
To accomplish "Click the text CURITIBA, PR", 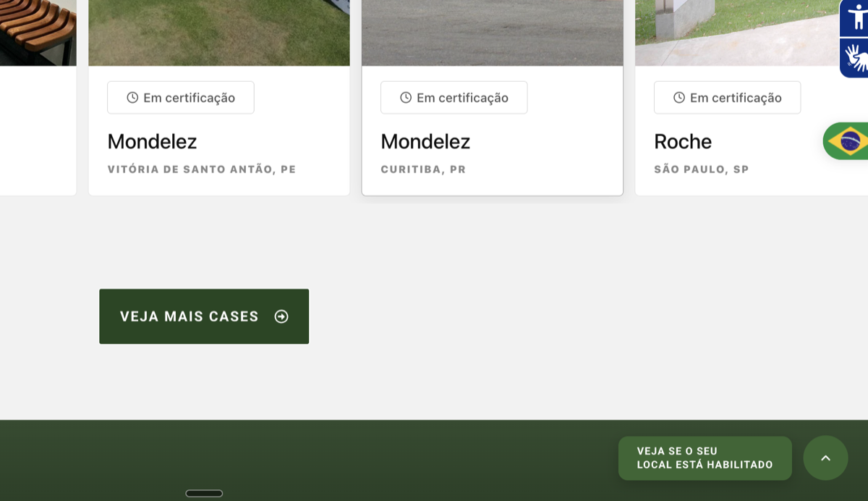I will tap(423, 169).
